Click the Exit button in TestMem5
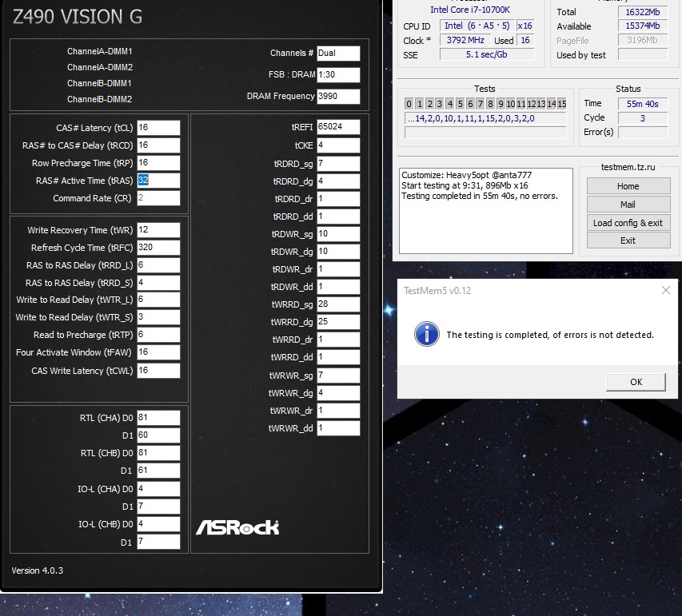This screenshot has height=616, width=682. [628, 240]
